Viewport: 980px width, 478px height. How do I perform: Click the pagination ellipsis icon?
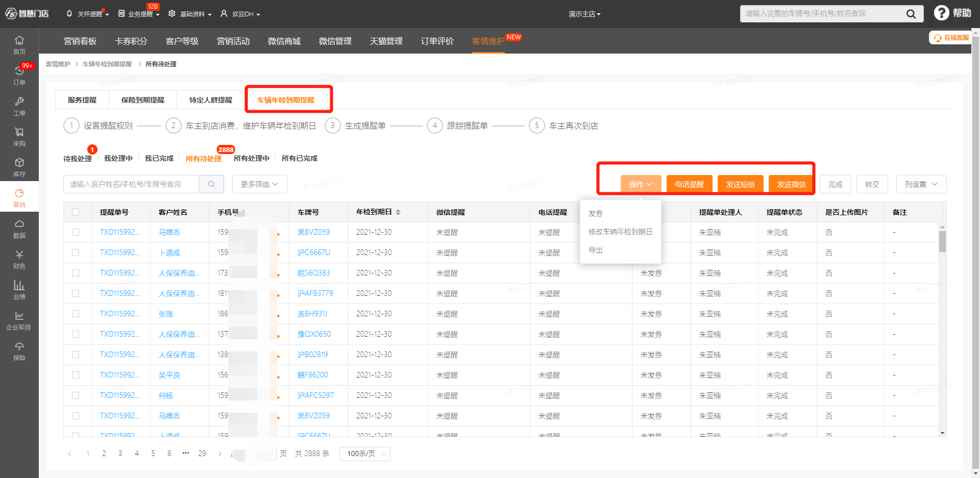(x=186, y=453)
